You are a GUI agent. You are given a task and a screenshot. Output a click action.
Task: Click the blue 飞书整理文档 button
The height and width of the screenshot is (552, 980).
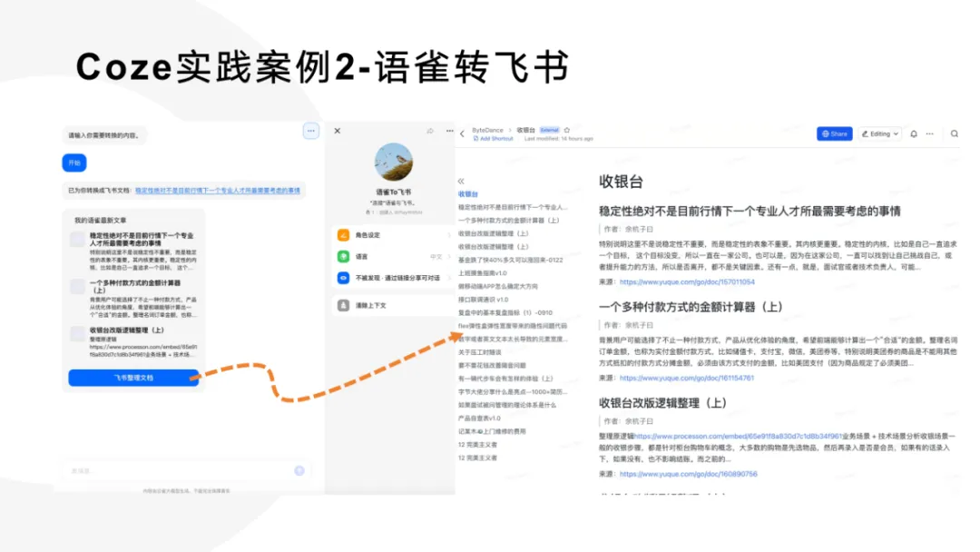(x=133, y=378)
